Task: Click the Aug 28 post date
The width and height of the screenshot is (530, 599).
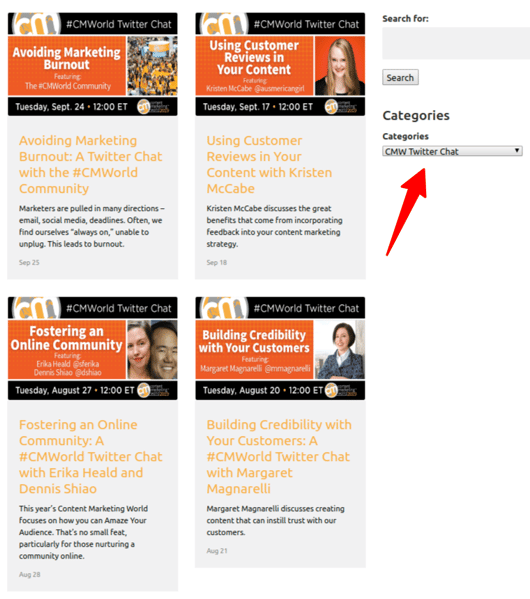Action: pyautogui.click(x=29, y=575)
